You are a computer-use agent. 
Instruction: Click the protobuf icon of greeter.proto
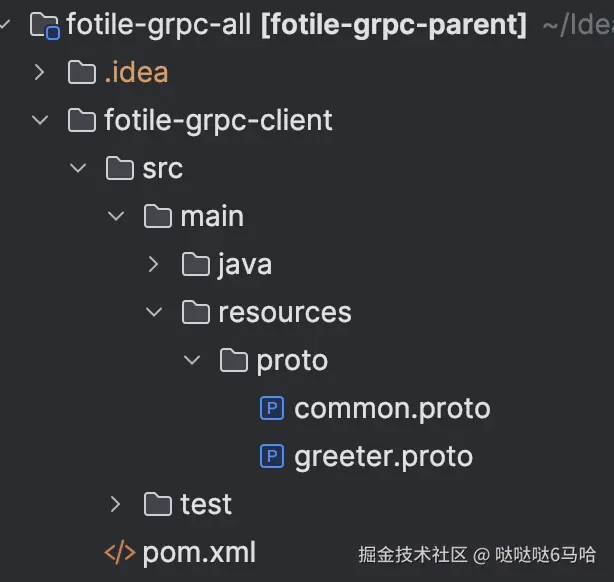pyautogui.click(x=272, y=456)
